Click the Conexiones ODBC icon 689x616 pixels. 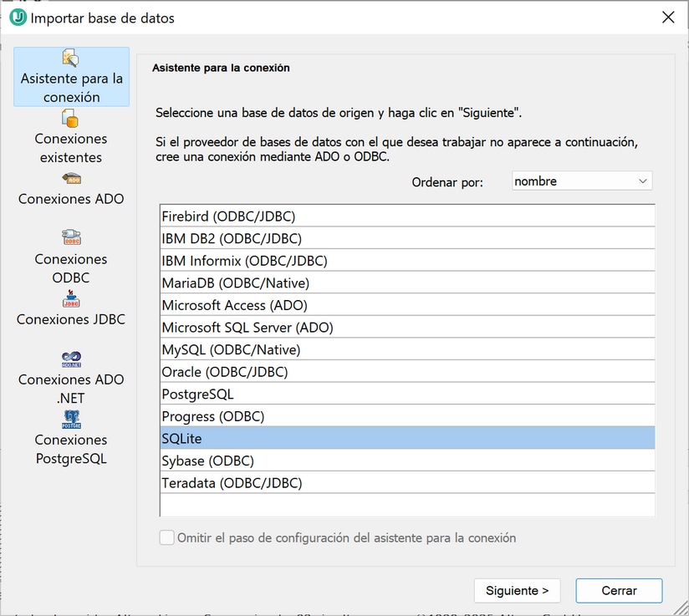71,237
